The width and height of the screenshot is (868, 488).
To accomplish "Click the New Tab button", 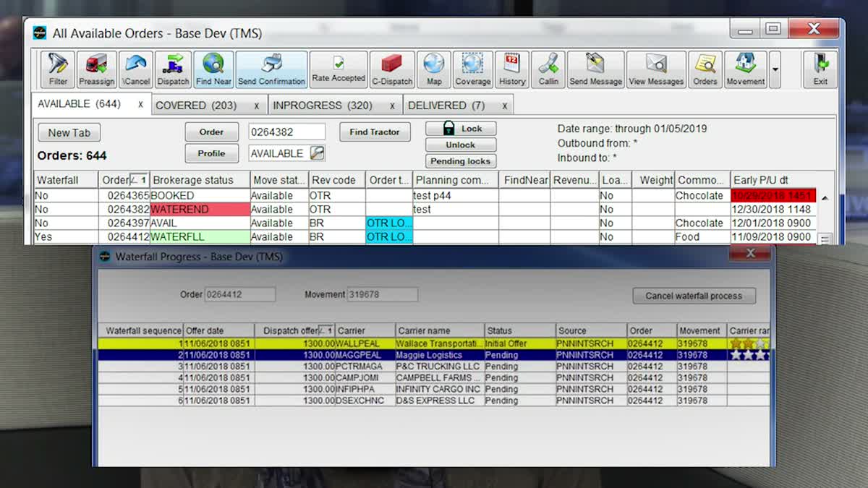I will tap(69, 133).
